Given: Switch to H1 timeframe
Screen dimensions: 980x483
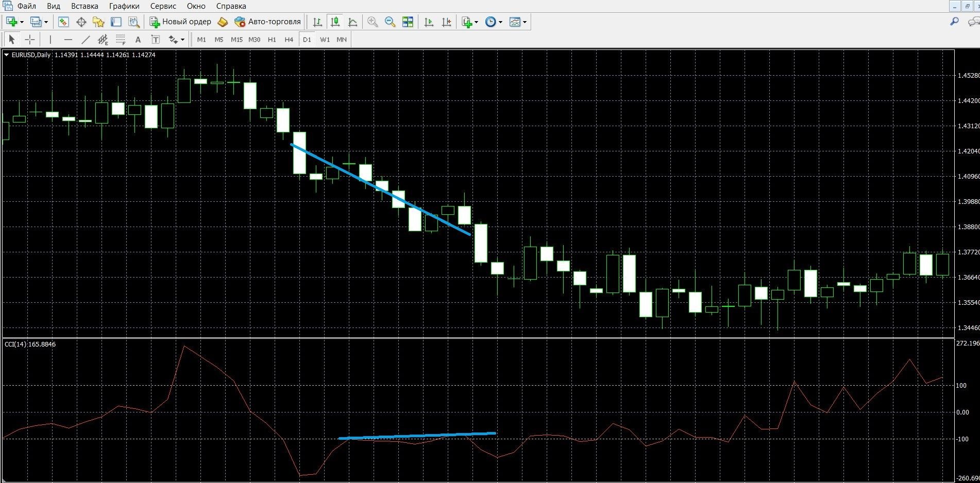Looking at the screenshot, I should (x=272, y=39).
